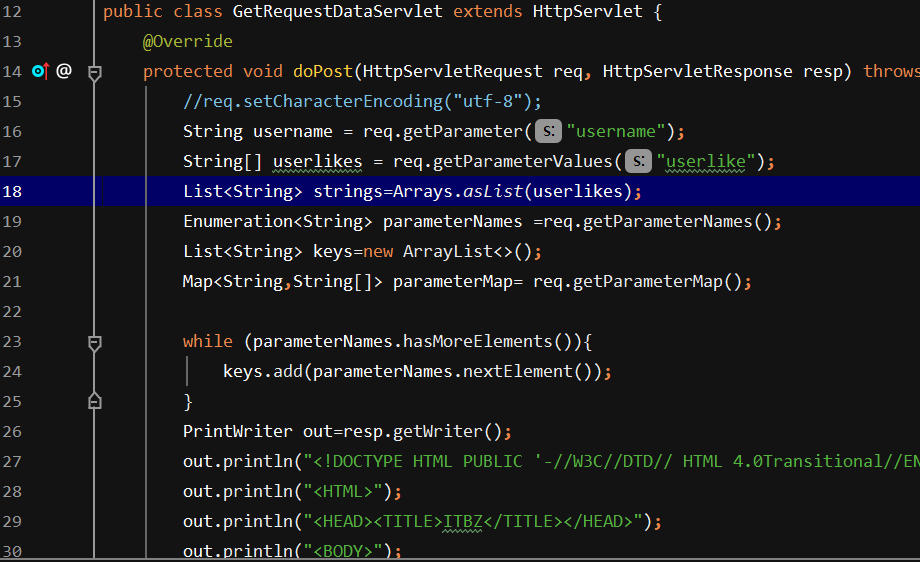Click the commented setCharacterEncoding line

coord(362,101)
